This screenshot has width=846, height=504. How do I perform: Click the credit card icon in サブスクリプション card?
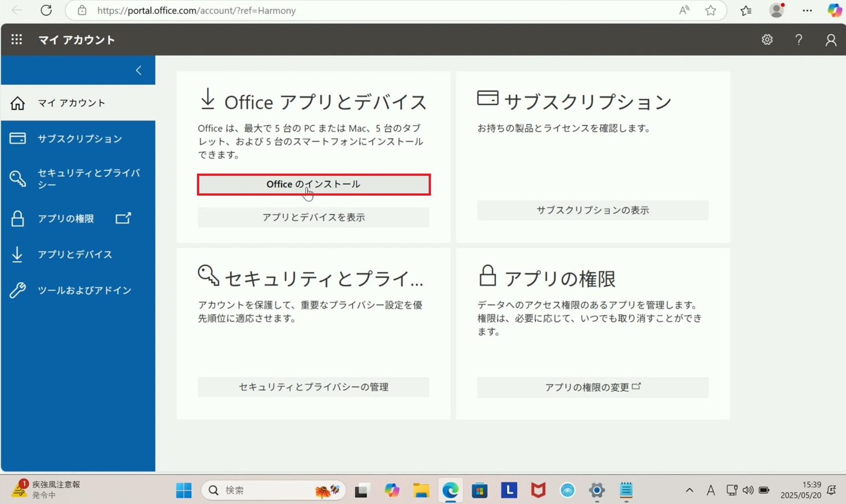tap(488, 98)
